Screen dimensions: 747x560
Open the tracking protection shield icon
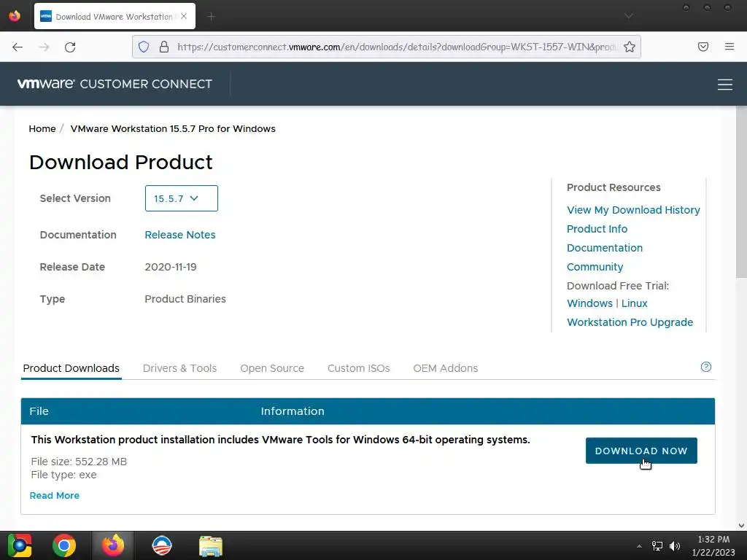coord(144,47)
